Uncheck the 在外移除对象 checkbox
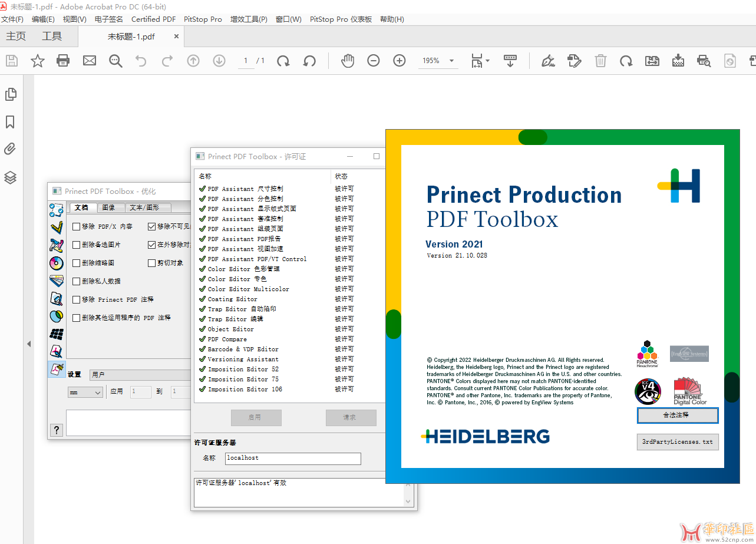 (x=152, y=245)
